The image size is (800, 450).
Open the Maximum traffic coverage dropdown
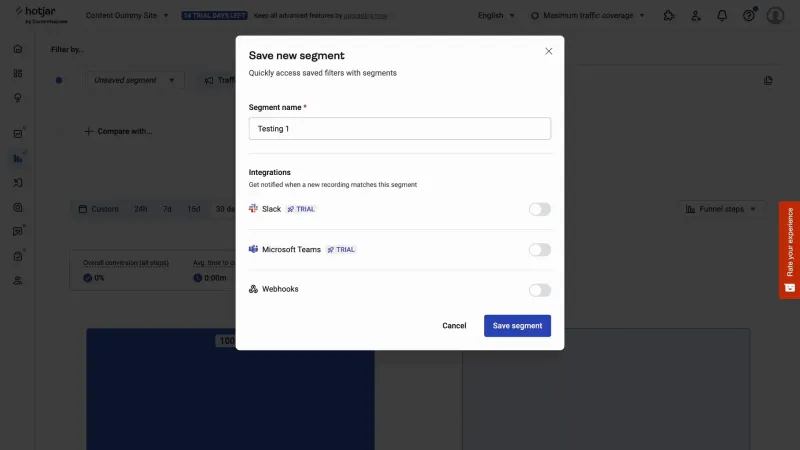click(x=587, y=15)
